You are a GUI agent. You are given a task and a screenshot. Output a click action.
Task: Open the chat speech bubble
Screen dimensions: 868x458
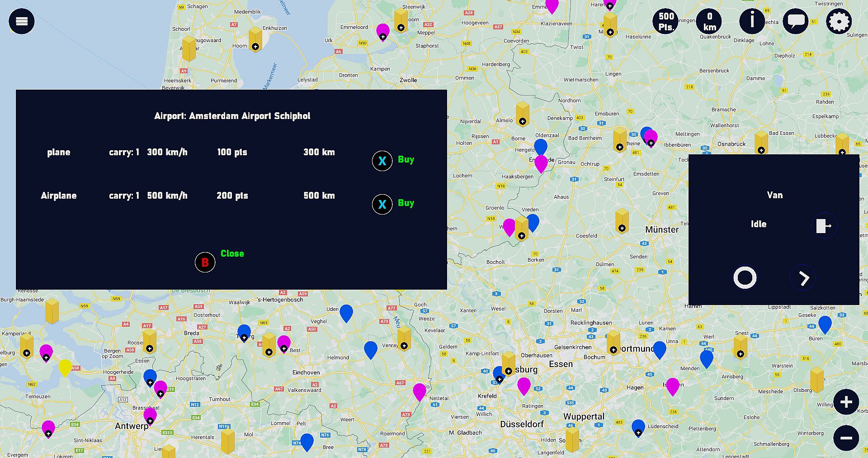point(796,21)
